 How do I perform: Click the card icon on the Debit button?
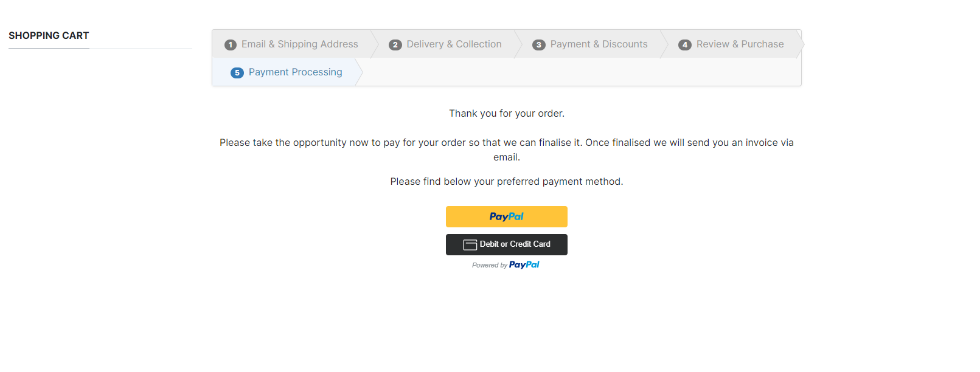(x=470, y=245)
